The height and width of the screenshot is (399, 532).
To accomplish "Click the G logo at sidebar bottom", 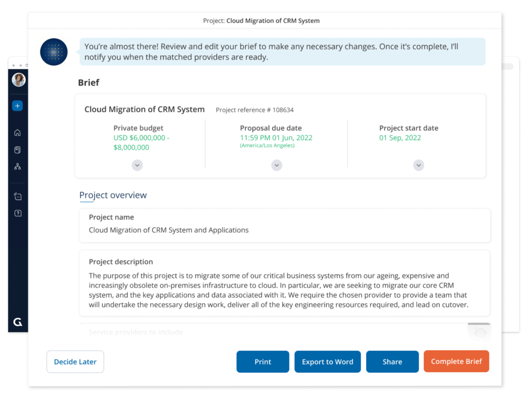I will pos(18,322).
